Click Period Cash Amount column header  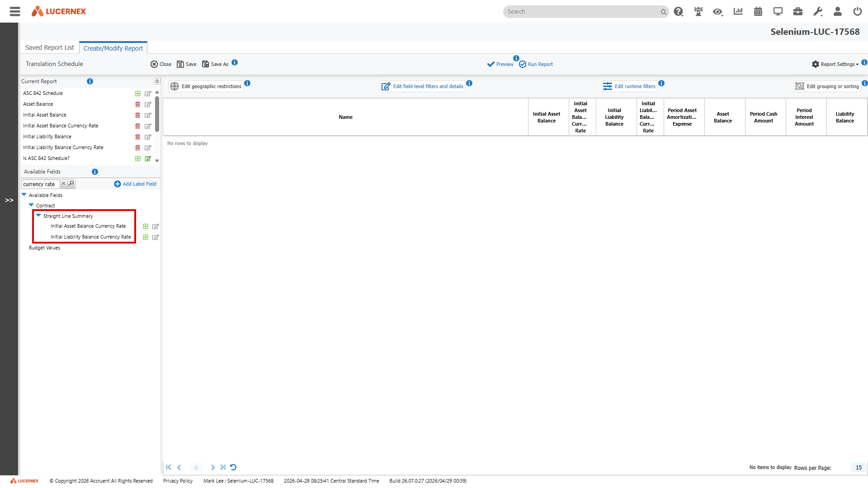click(x=763, y=117)
